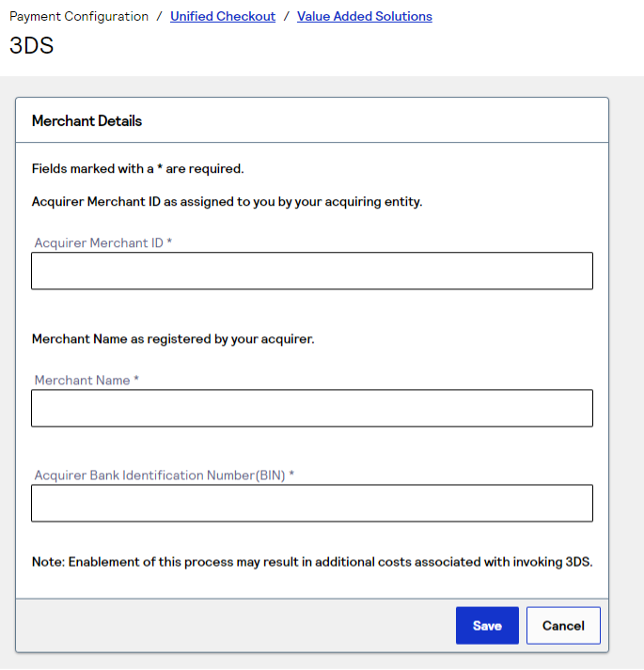Image resolution: width=644 pixels, height=670 pixels.
Task: Click the 'Merchant Name as registered by your acquirer' text
Action: [173, 339]
